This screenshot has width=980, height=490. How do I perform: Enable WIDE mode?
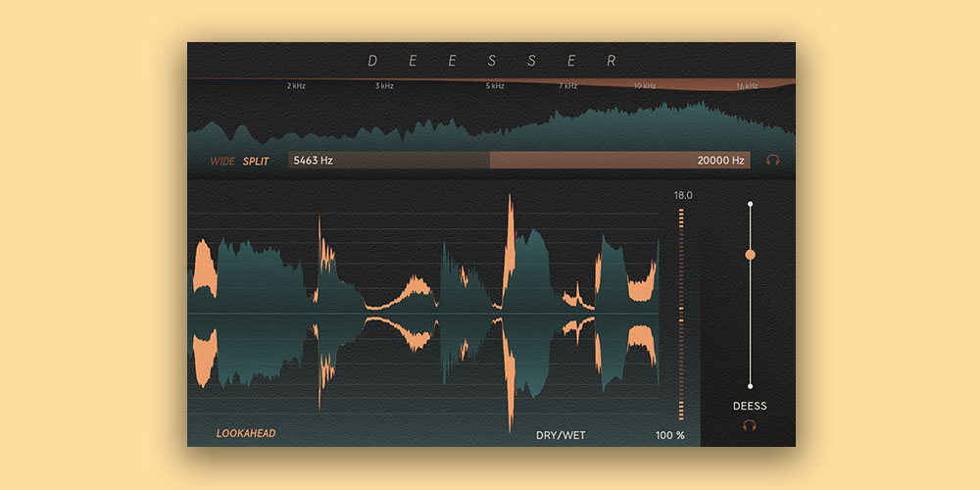[x=222, y=161]
